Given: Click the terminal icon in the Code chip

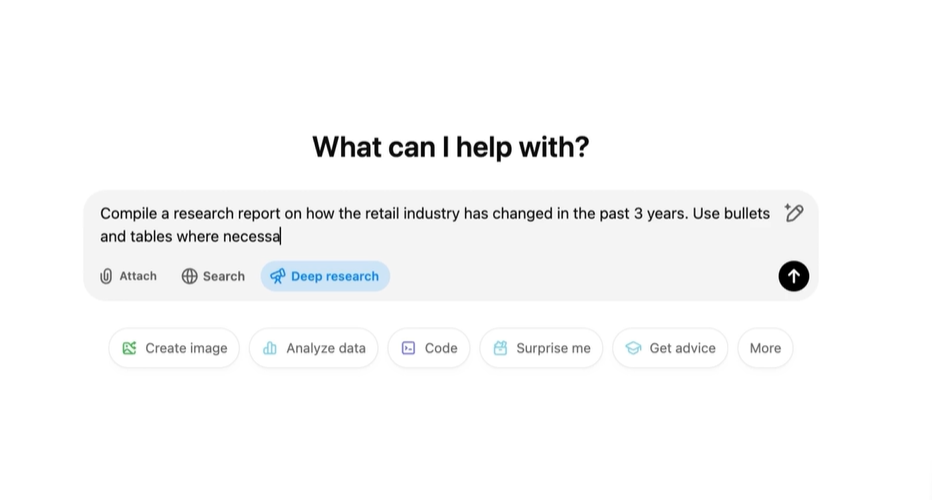Looking at the screenshot, I should [x=408, y=348].
